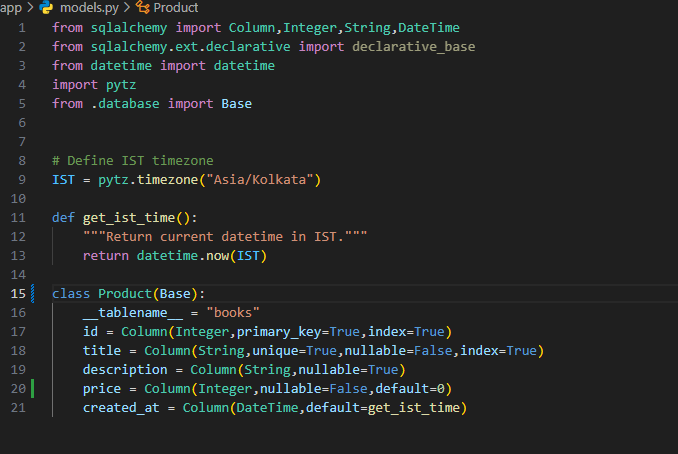
Task: Expand the Product symbol breadcrumb
Action: point(175,7)
